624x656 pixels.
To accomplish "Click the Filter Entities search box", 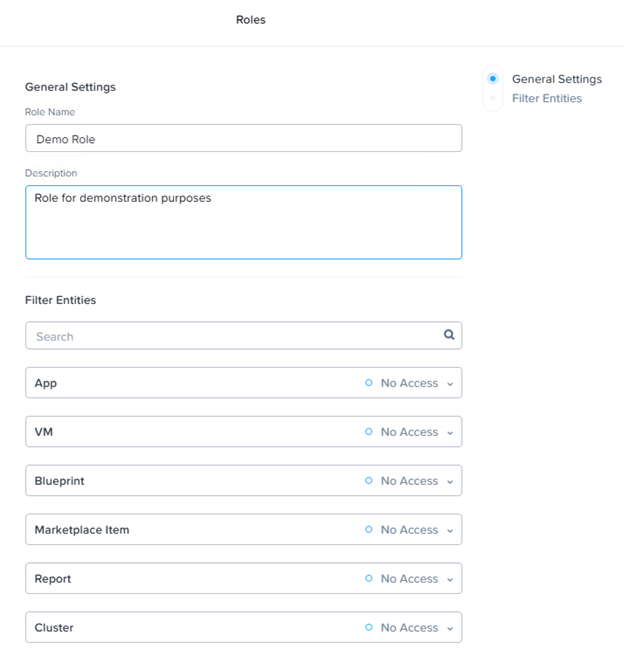I will [x=243, y=336].
